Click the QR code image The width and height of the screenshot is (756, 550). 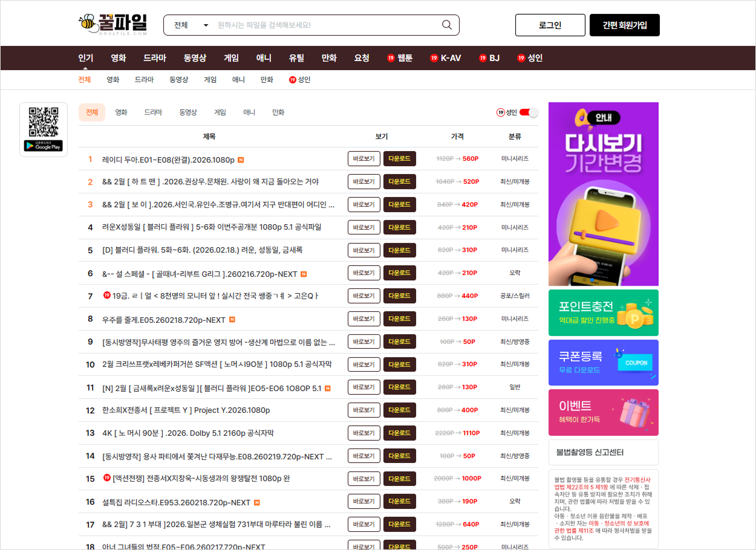pyautogui.click(x=44, y=122)
